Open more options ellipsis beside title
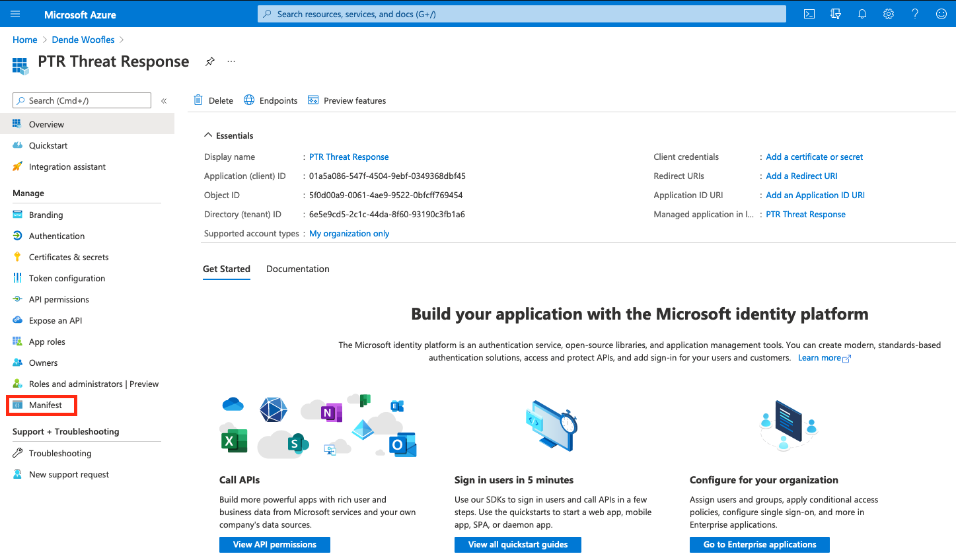Image resolution: width=956 pixels, height=560 pixels. pos(231,61)
